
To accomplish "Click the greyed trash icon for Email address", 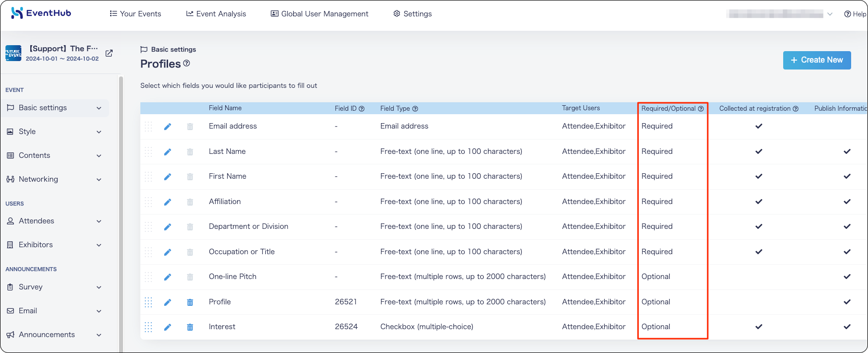I will (190, 127).
